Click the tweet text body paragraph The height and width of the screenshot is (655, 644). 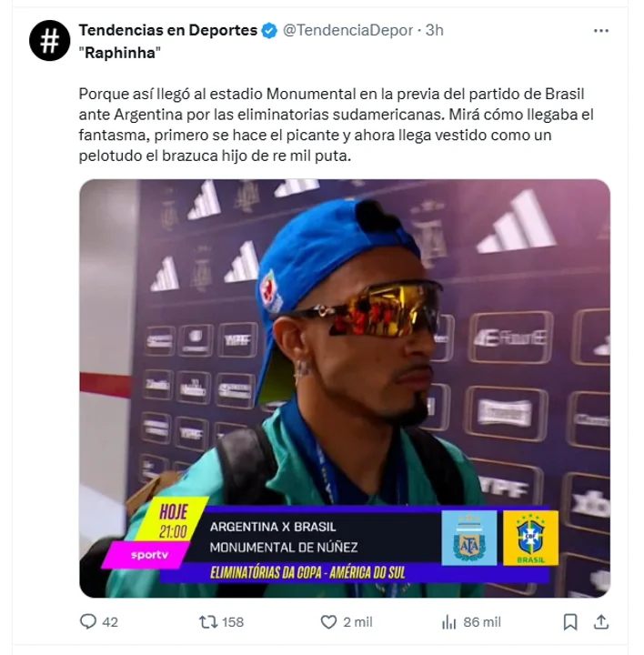tap(336, 125)
